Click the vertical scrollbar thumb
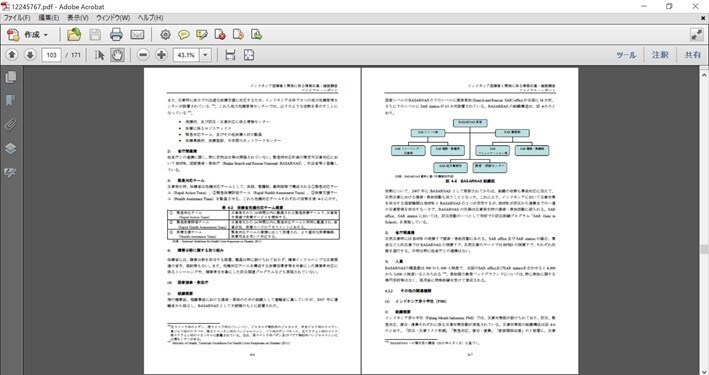 [x=704, y=249]
